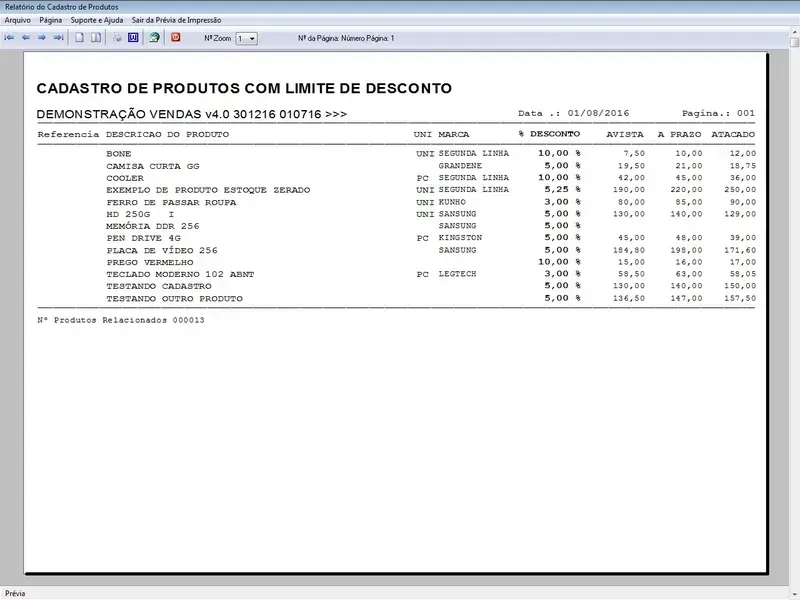The width and height of the screenshot is (800, 600).
Task: Jump to the last page
Action: [x=58, y=38]
